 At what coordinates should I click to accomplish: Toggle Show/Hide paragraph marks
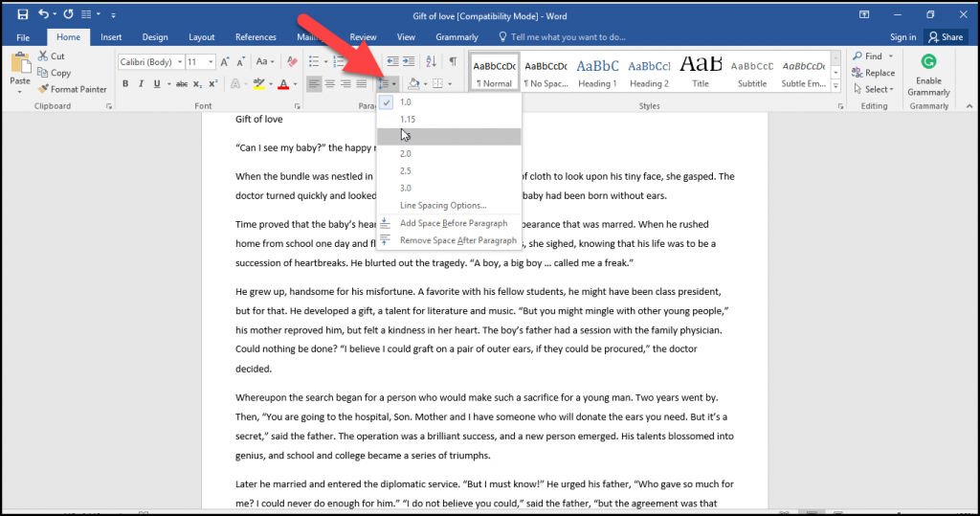[453, 61]
